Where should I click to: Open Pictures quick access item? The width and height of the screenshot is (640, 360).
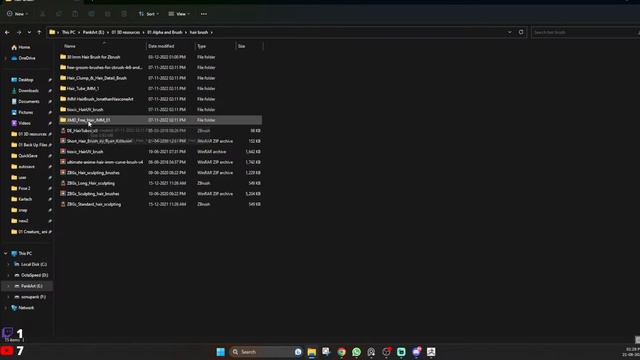click(x=25, y=112)
